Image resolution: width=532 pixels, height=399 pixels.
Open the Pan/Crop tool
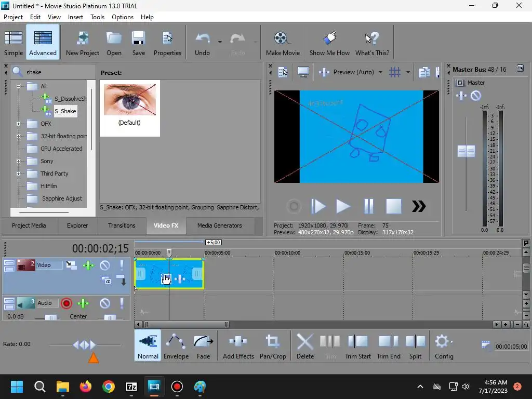(x=273, y=347)
